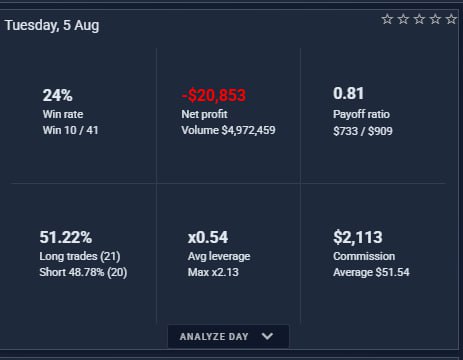Screen dimensions: 463x360
Task: Give five stars with the last star
Action: pos(451,19)
